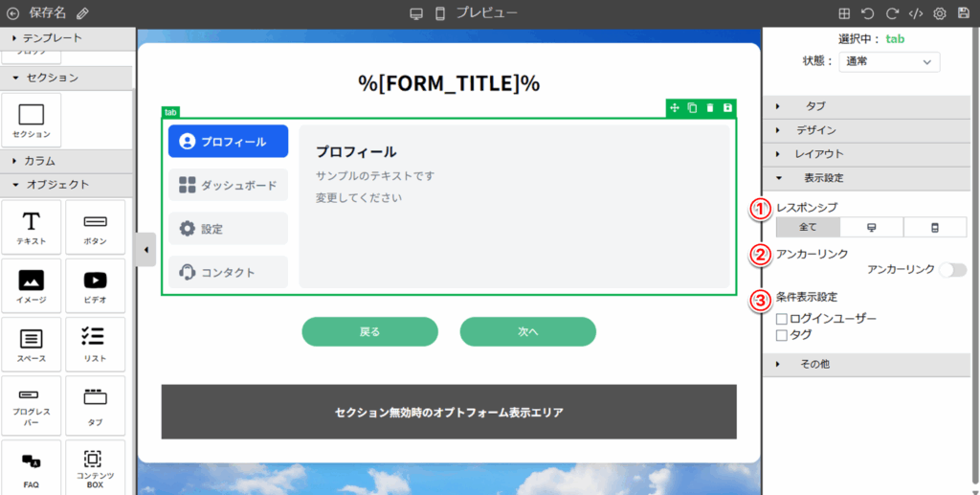Select the ダッシュボード tab
This screenshot has height=495, width=980.
(x=228, y=185)
